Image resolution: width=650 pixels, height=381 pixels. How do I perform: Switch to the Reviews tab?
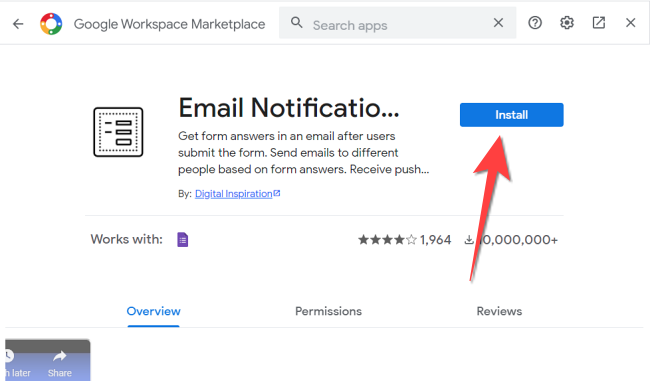[x=499, y=311]
